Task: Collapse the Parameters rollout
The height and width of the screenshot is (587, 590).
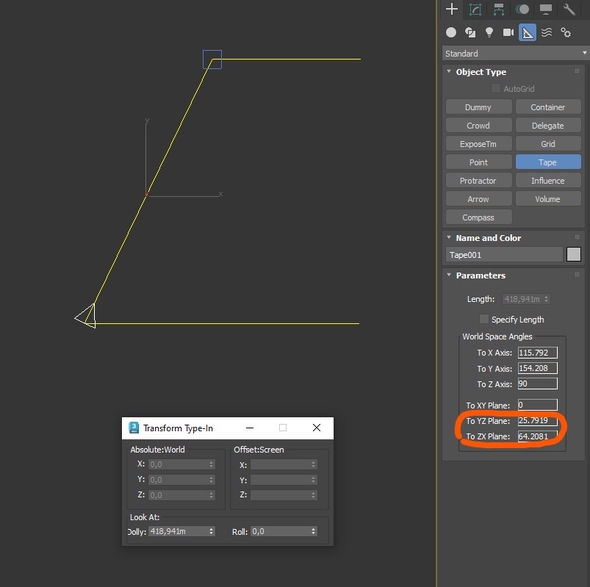Action: [x=449, y=275]
